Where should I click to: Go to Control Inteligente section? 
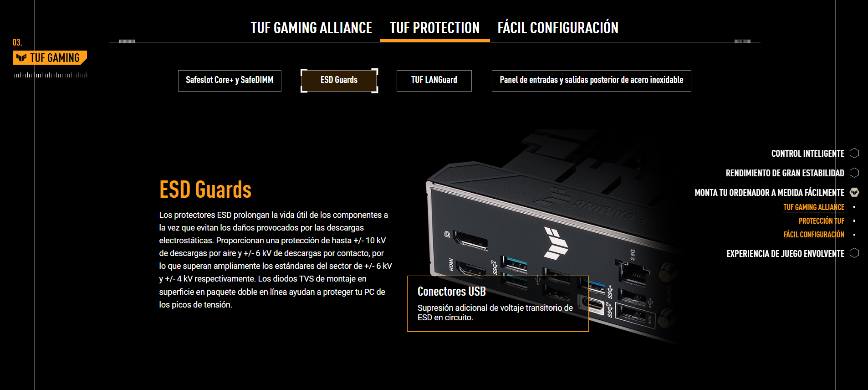(808, 154)
